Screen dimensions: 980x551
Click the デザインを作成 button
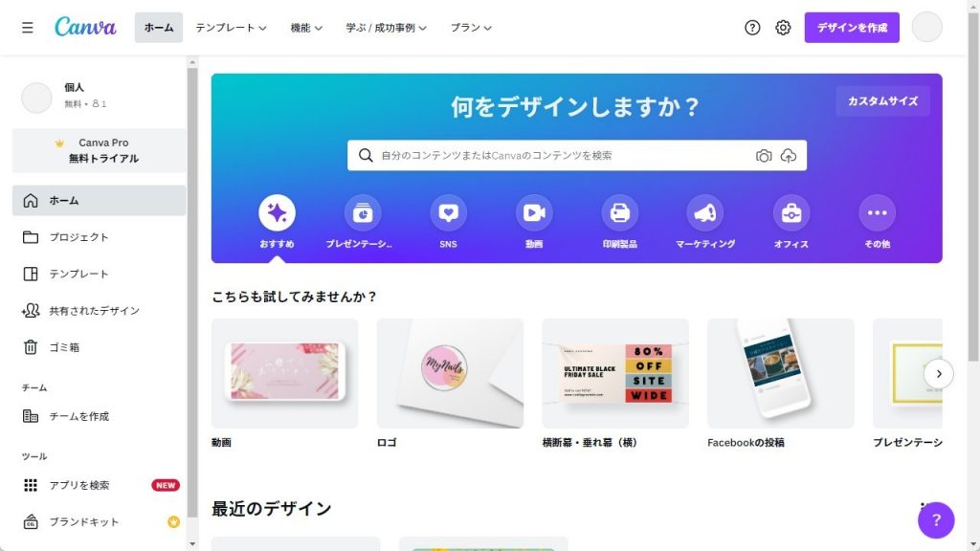click(852, 28)
